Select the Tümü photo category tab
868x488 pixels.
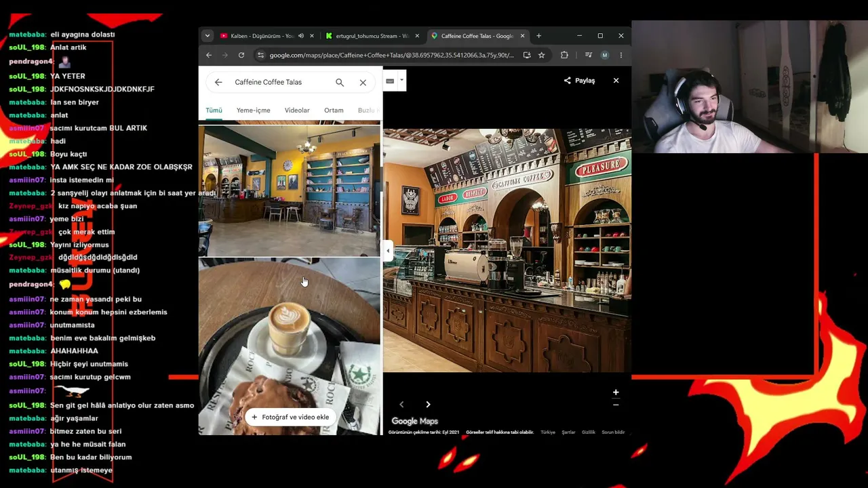(214, 110)
